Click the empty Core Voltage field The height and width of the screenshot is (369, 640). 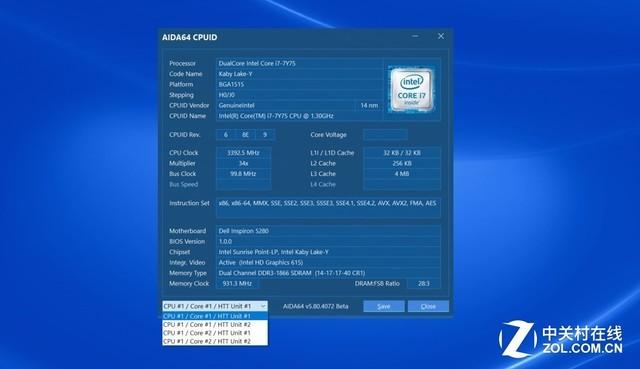point(385,135)
